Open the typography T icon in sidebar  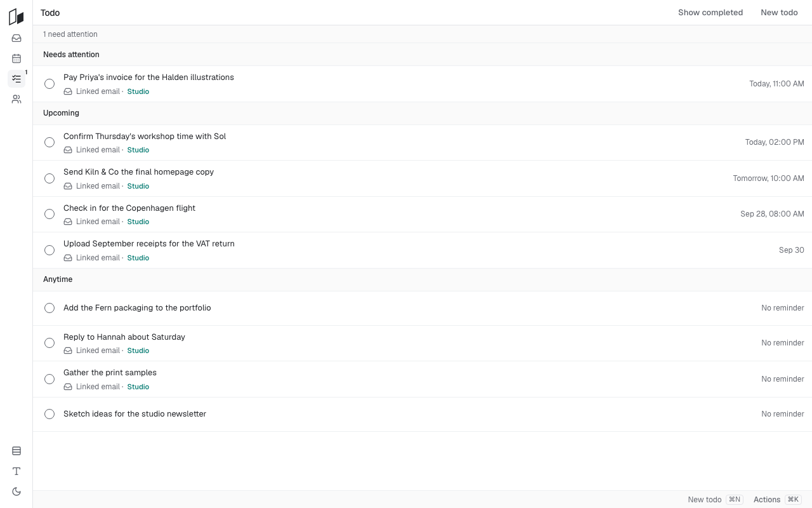point(16,471)
